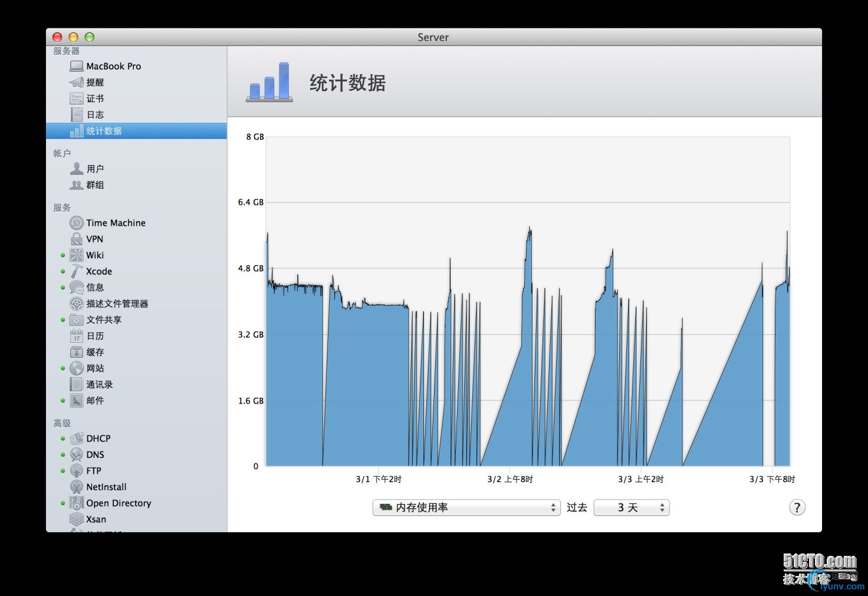Open the 通讯录 address book icon

coord(77,384)
